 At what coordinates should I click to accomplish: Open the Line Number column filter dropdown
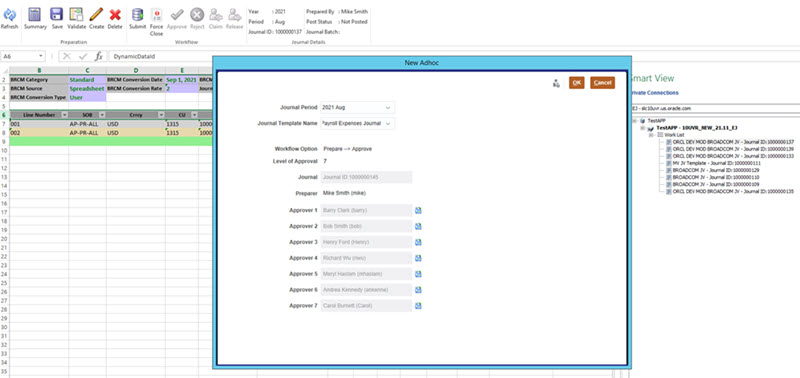coord(64,115)
